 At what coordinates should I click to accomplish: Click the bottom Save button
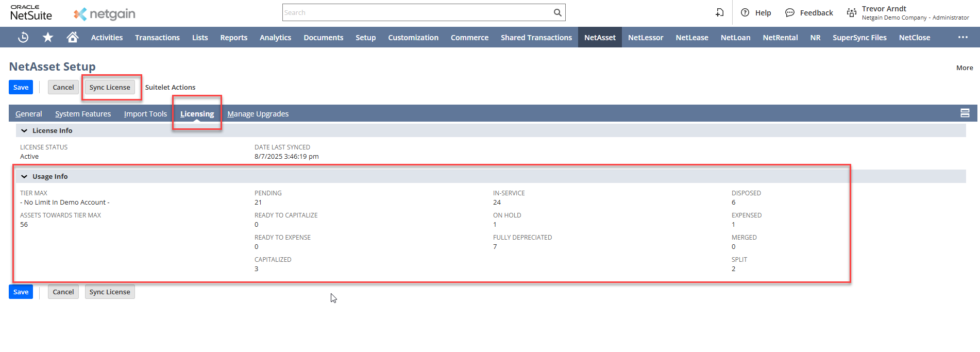21,292
